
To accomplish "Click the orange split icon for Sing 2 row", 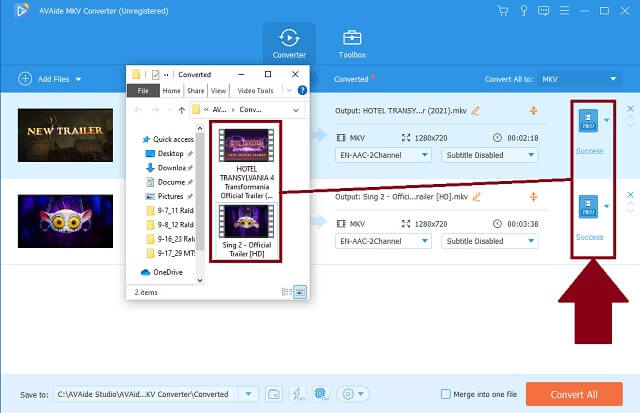I will [x=533, y=197].
